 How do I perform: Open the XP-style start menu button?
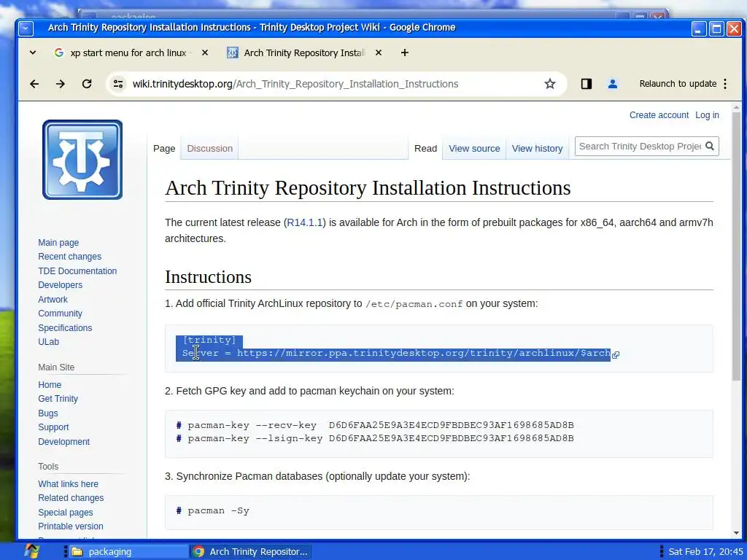pyautogui.click(x=31, y=551)
